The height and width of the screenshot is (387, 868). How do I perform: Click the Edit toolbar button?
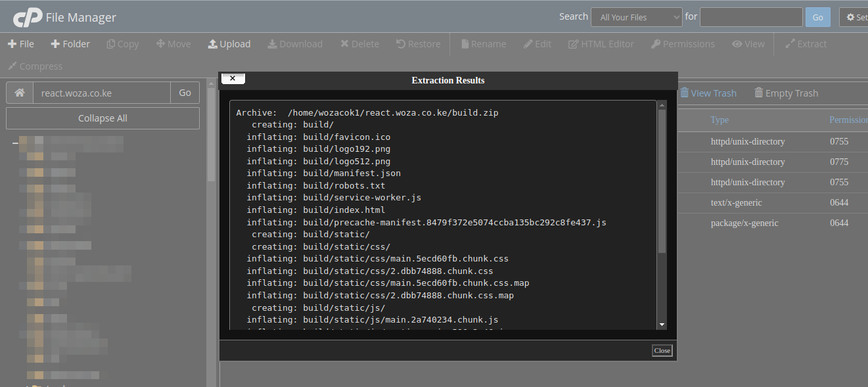click(537, 44)
